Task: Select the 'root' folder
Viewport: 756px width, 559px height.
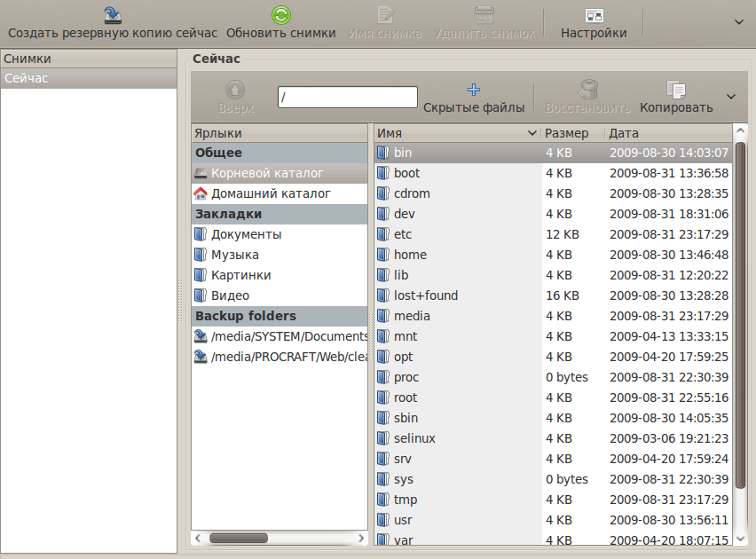Action: click(x=554, y=398)
